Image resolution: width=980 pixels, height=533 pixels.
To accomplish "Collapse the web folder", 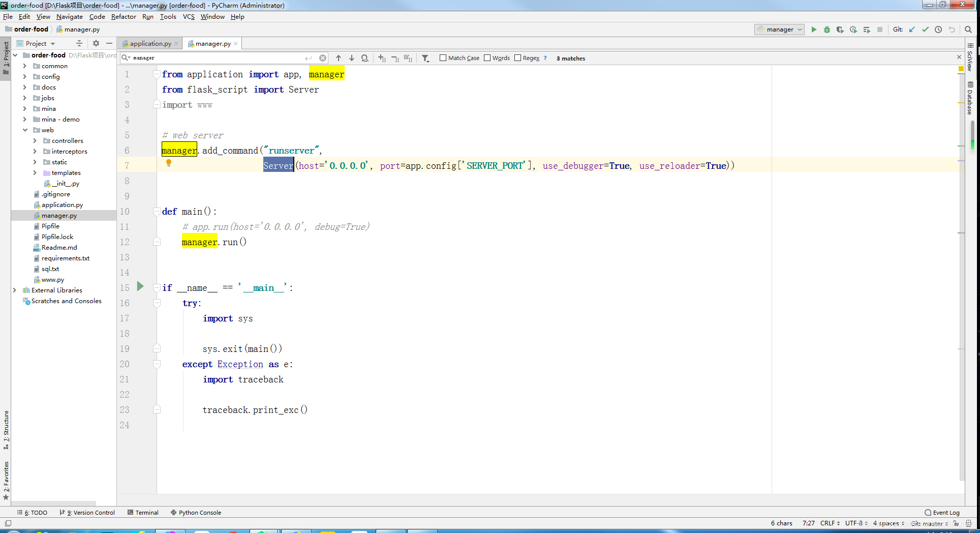I will tap(24, 130).
